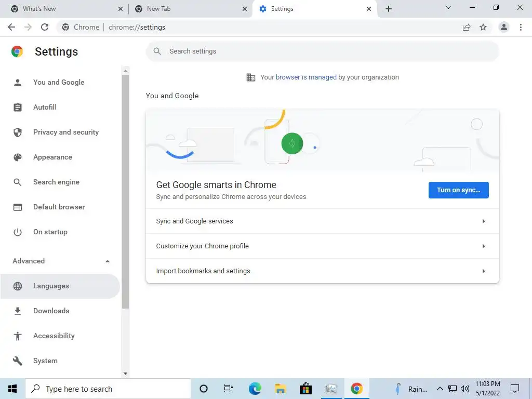Image resolution: width=532 pixels, height=399 pixels.
Task: Click the taskbar search box
Action: point(108,389)
